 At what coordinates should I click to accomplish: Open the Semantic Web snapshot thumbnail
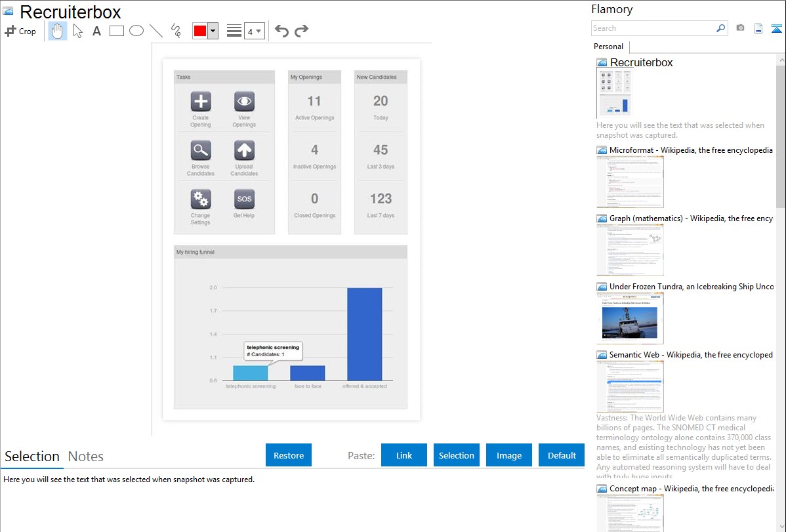pos(630,386)
